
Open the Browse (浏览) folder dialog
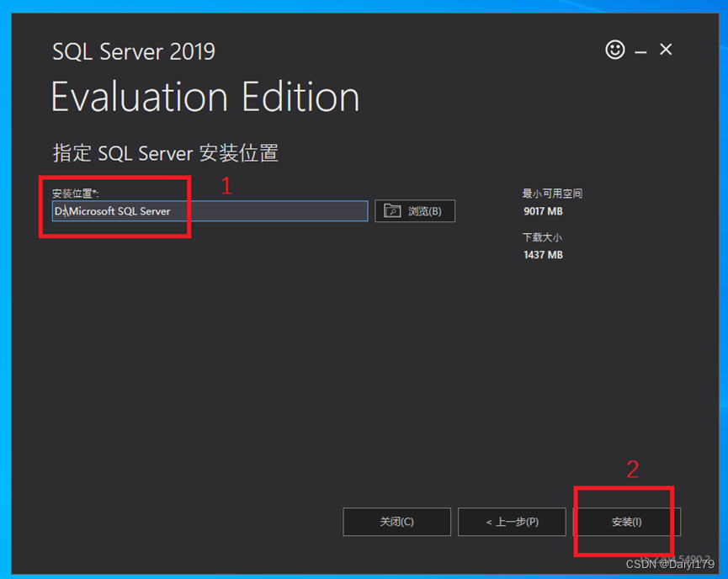pyautogui.click(x=415, y=211)
